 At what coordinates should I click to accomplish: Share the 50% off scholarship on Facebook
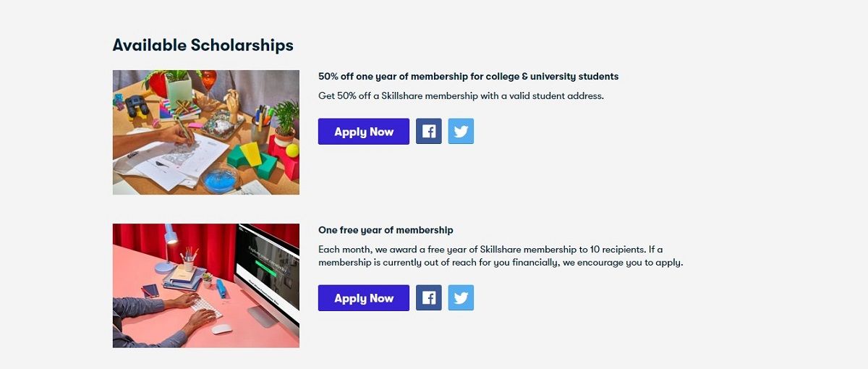tap(428, 132)
